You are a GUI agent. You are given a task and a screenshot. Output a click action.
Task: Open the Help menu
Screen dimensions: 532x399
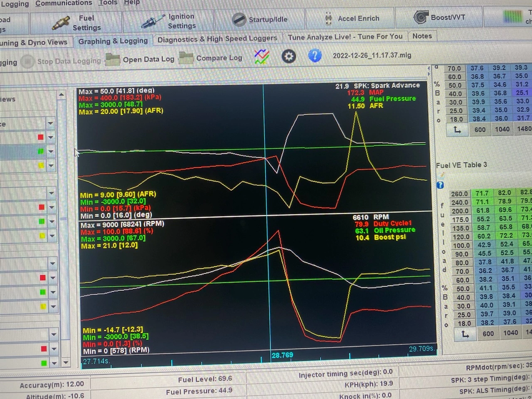pyautogui.click(x=132, y=2)
